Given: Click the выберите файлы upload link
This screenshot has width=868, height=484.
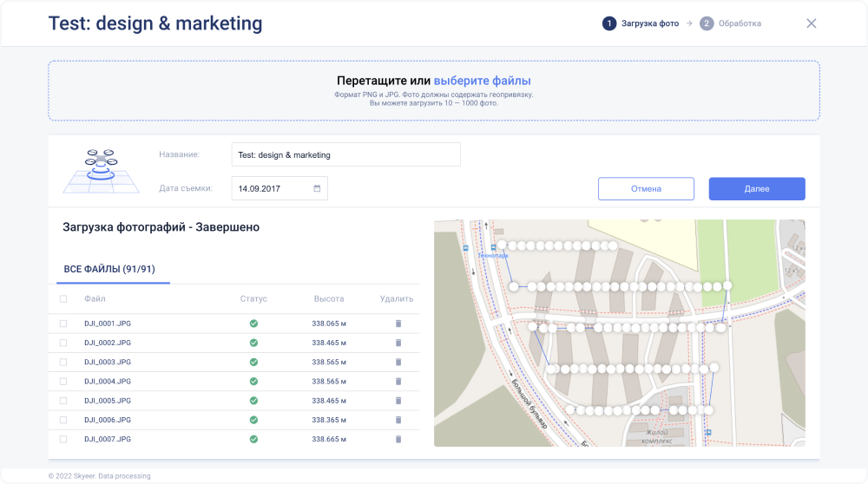Looking at the screenshot, I should [x=482, y=81].
